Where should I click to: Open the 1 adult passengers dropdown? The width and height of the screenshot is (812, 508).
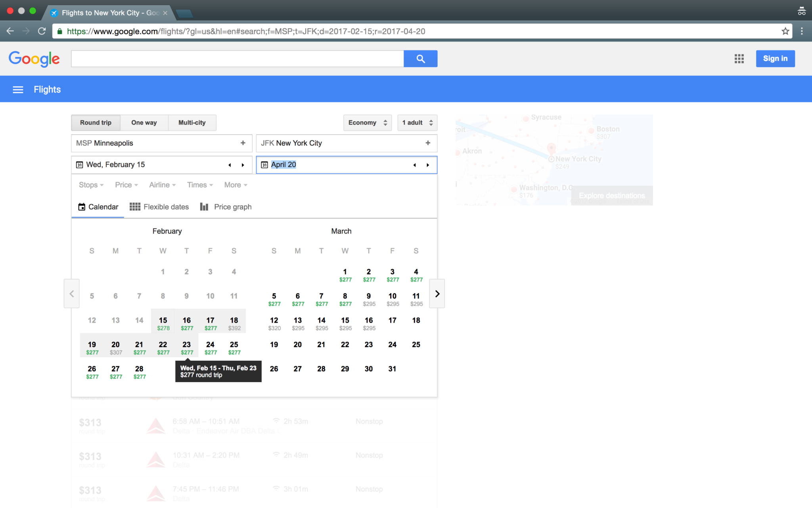[417, 123]
